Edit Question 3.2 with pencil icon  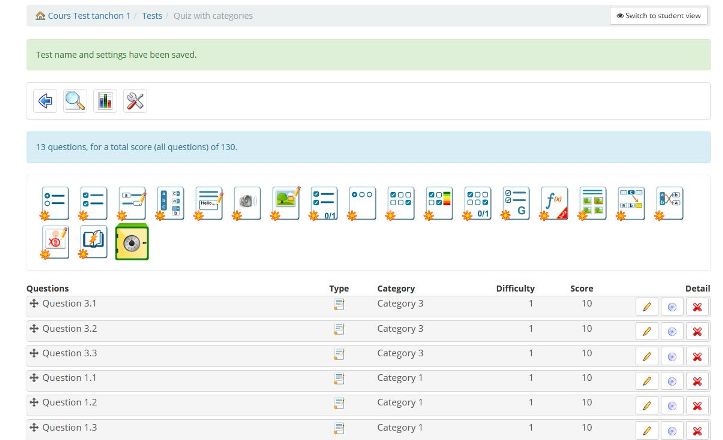tap(647, 332)
